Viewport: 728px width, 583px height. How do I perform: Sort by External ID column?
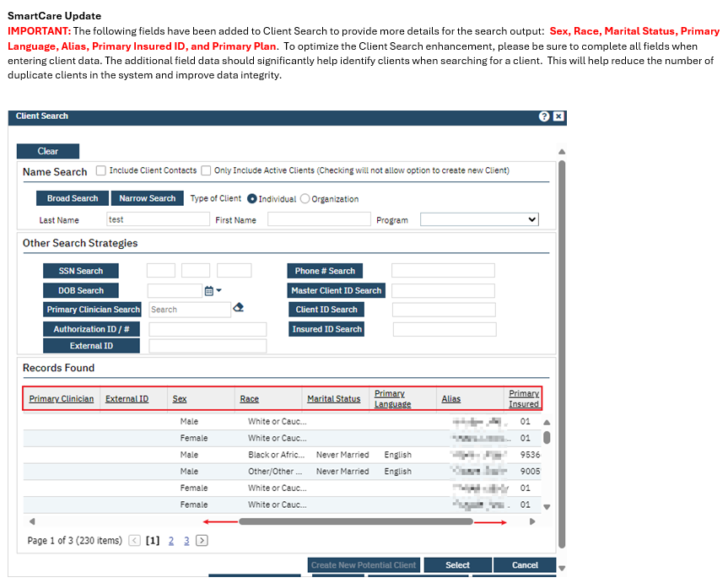click(127, 398)
